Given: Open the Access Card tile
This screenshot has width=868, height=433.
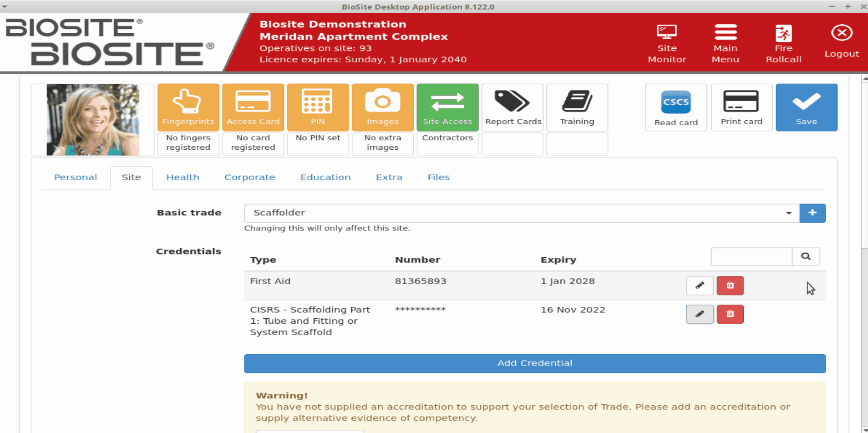Looking at the screenshot, I should coord(253,107).
